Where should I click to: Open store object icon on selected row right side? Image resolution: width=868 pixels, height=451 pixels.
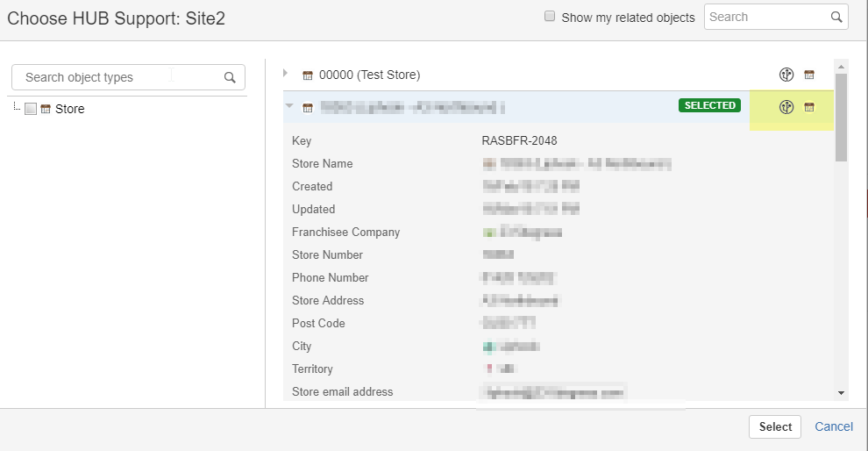809,107
